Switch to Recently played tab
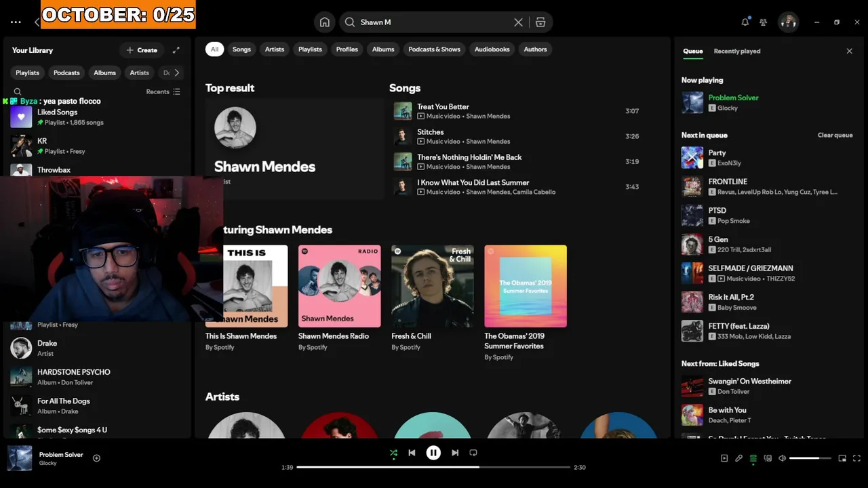This screenshot has height=488, width=868. click(x=737, y=51)
